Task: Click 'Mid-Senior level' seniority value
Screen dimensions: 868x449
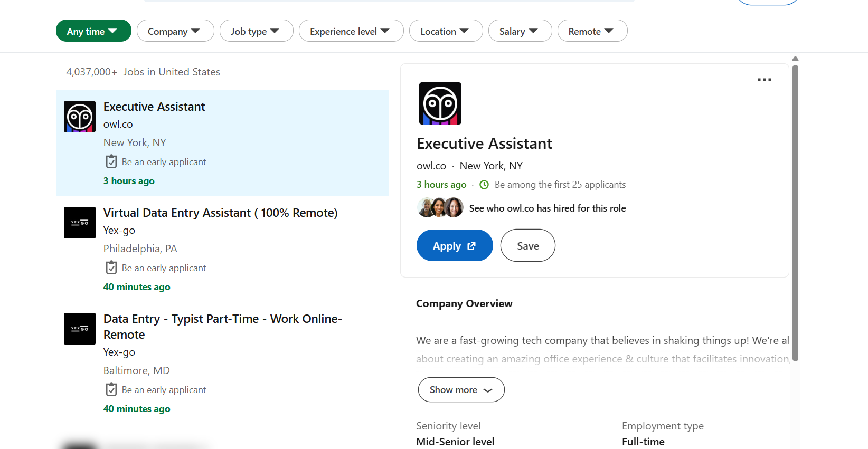Action: point(455,442)
